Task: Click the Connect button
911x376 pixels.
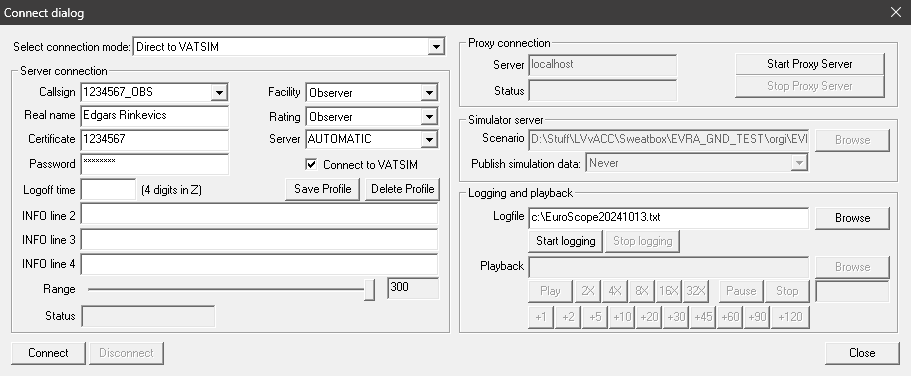Action: click(48, 353)
